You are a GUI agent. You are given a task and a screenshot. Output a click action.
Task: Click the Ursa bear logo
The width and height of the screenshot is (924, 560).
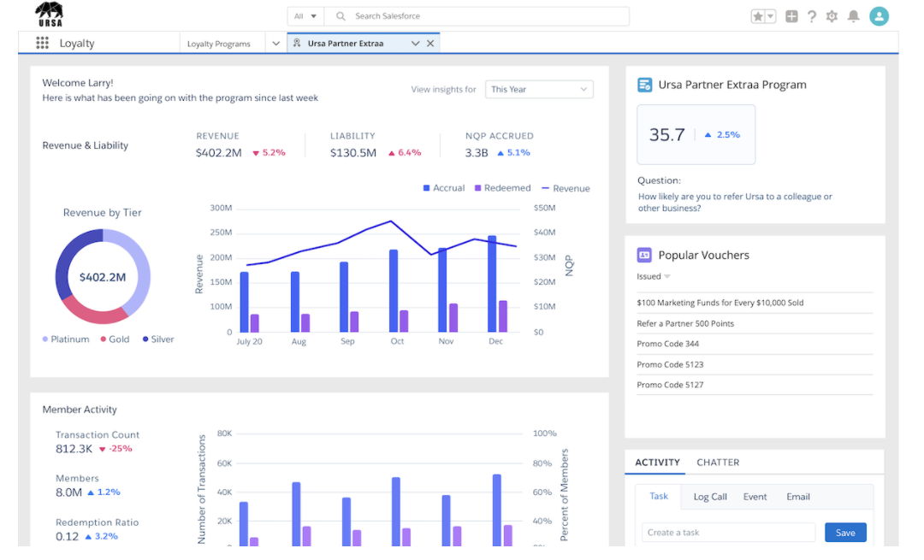(49, 14)
